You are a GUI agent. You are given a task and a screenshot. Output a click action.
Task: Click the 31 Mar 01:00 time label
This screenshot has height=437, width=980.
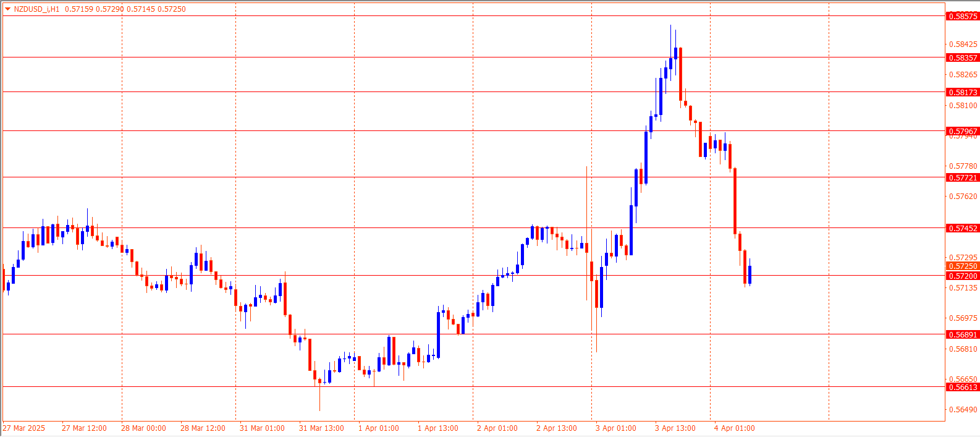coord(262,428)
